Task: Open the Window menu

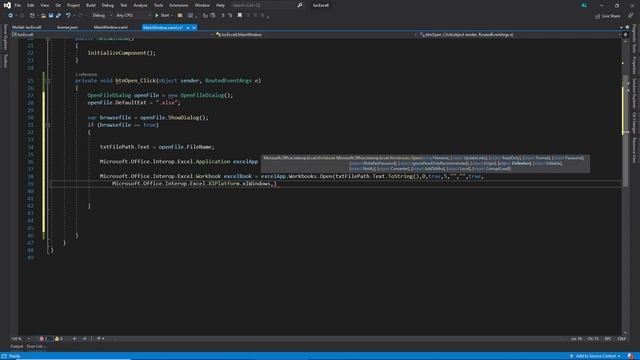Action: click(x=202, y=5)
